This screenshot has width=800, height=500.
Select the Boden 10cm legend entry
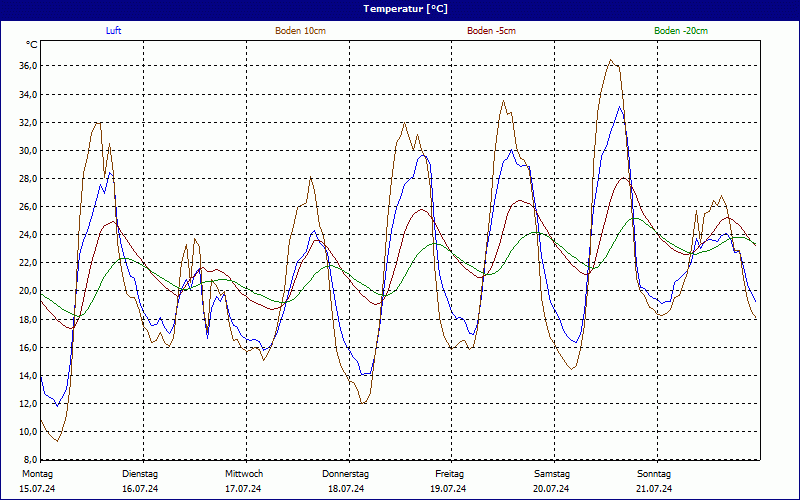[x=300, y=31]
